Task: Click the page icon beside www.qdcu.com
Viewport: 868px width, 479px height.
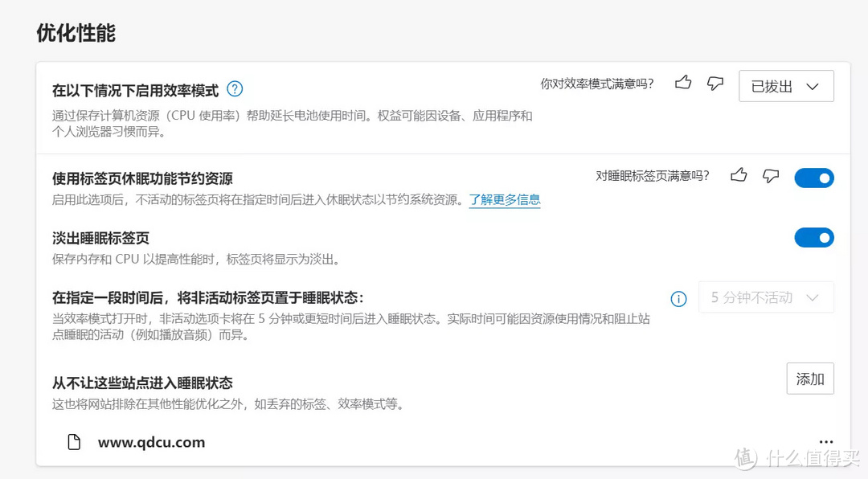Action: pyautogui.click(x=74, y=441)
